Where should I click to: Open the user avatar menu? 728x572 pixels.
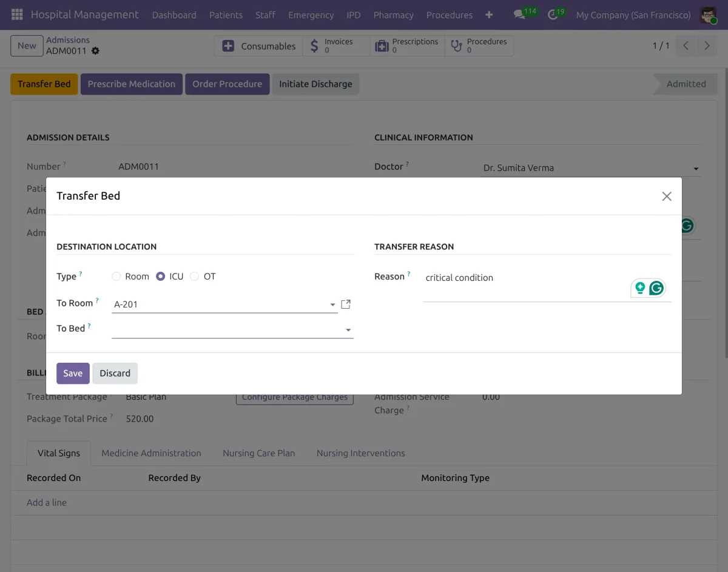click(x=708, y=15)
